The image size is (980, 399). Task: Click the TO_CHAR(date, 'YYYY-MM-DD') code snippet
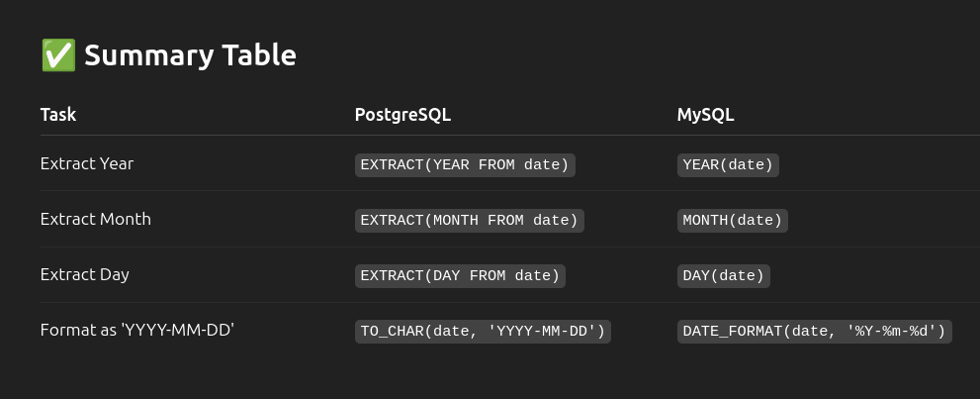tap(484, 332)
